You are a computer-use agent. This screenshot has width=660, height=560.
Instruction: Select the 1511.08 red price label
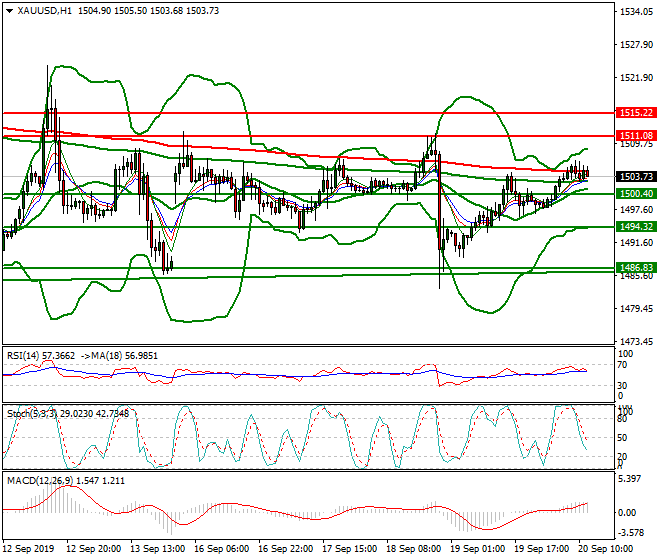636,136
